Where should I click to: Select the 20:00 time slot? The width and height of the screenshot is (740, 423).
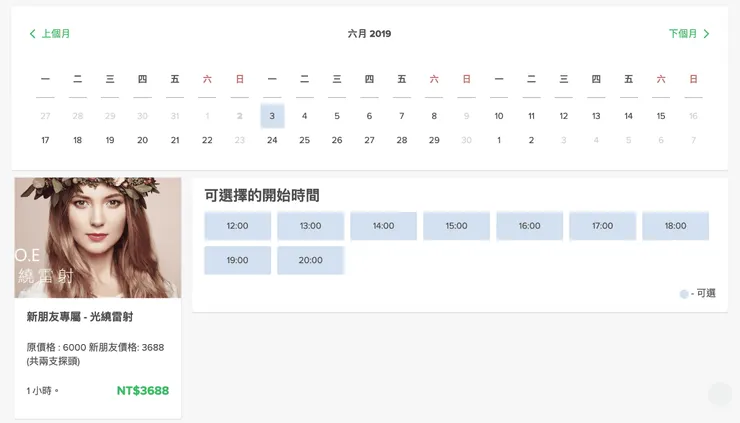click(311, 260)
